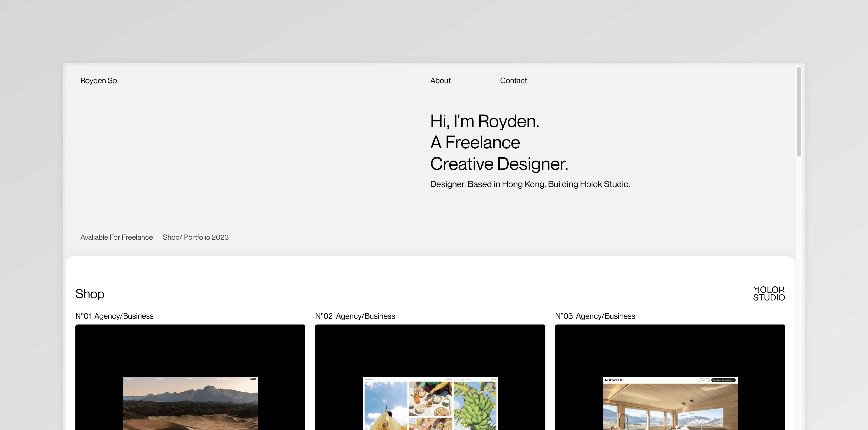The image size is (868, 430).
Task: Open the N°02 Agency/Business thumbnail
Action: point(430,377)
